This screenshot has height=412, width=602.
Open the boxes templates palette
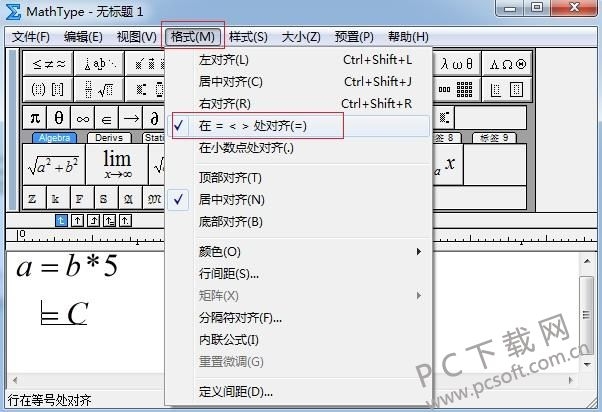tap(507, 89)
